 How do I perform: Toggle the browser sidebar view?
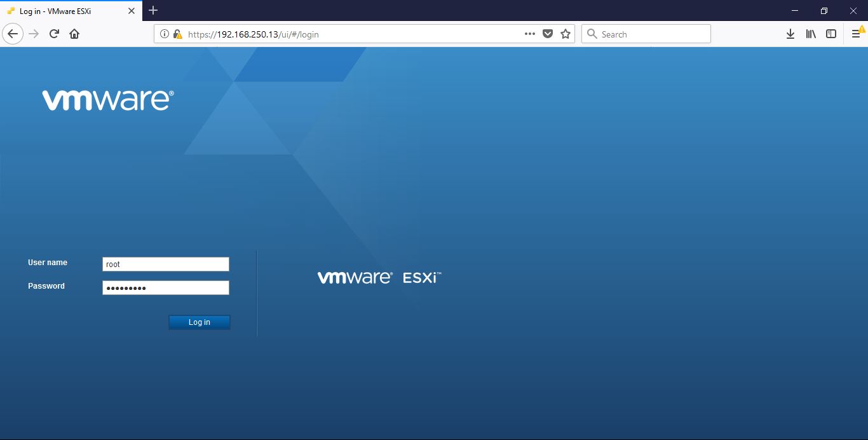click(x=831, y=34)
